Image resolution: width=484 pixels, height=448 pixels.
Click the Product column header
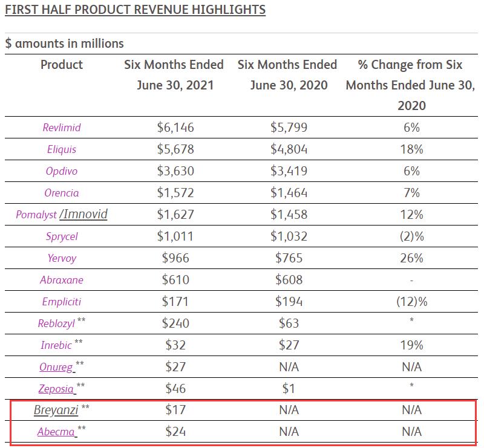[62, 65]
